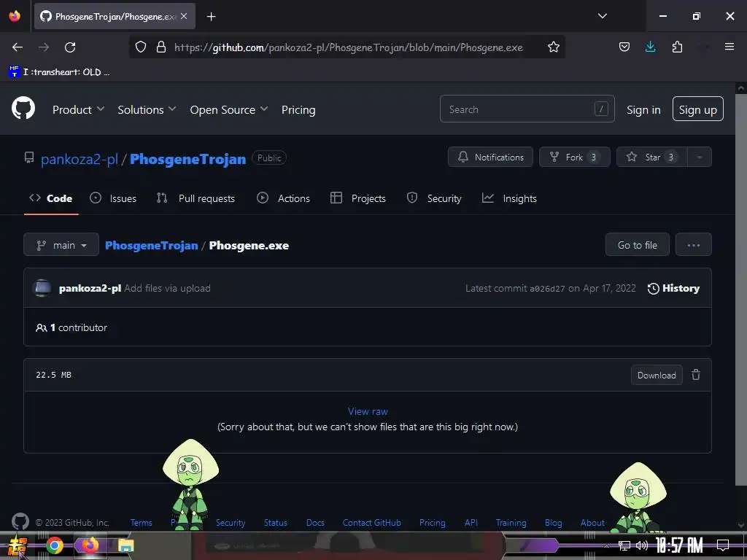
Task: Open the notification center taskbar icon
Action: pyautogui.click(x=723, y=545)
